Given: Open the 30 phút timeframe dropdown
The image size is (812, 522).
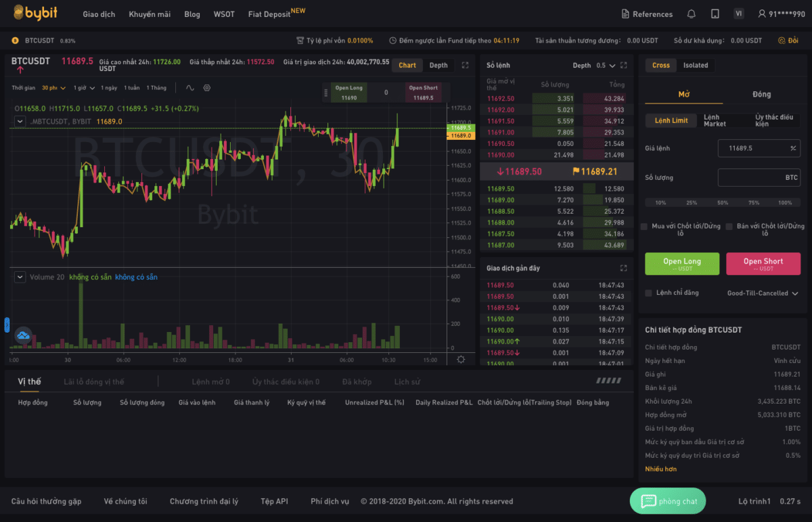Looking at the screenshot, I should pos(53,88).
